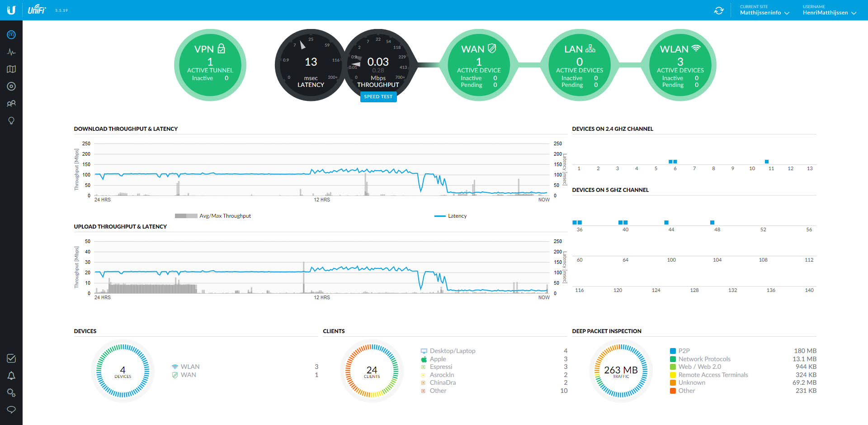Image resolution: width=868 pixels, height=425 pixels.
Task: Open the live chat support bubble icon
Action: [x=11, y=410]
